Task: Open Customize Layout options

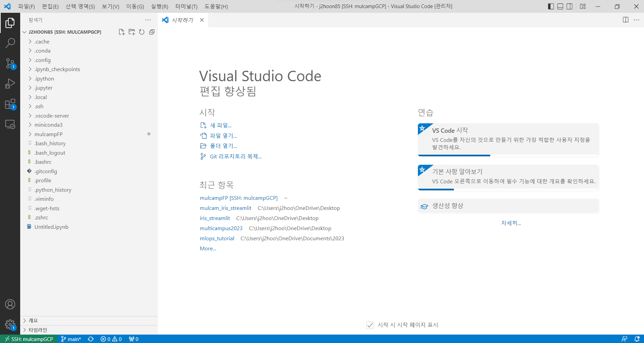Action: click(x=583, y=6)
